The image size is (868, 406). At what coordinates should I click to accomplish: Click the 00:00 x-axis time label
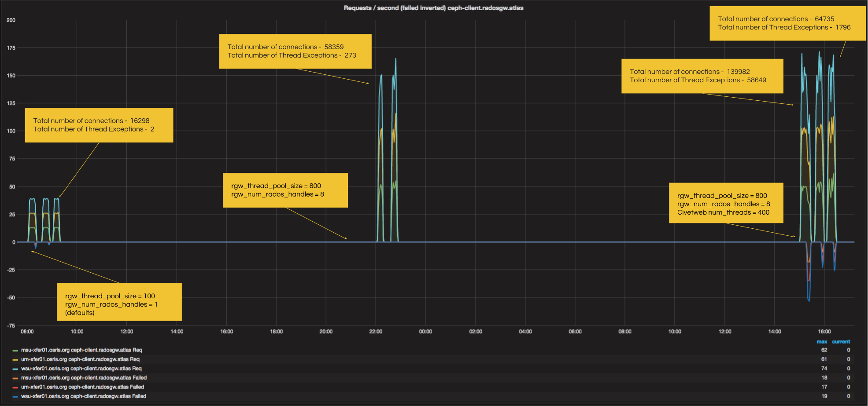pos(425,332)
